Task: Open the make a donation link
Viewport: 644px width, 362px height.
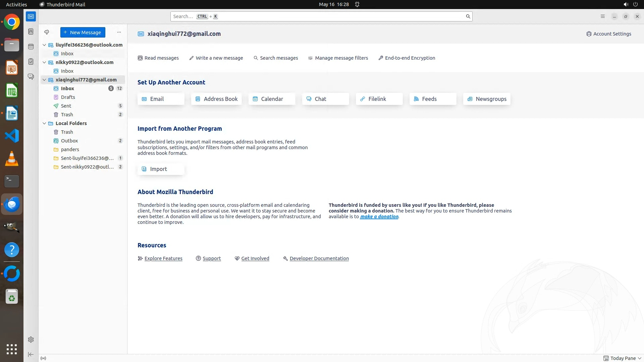Action: pos(379,217)
